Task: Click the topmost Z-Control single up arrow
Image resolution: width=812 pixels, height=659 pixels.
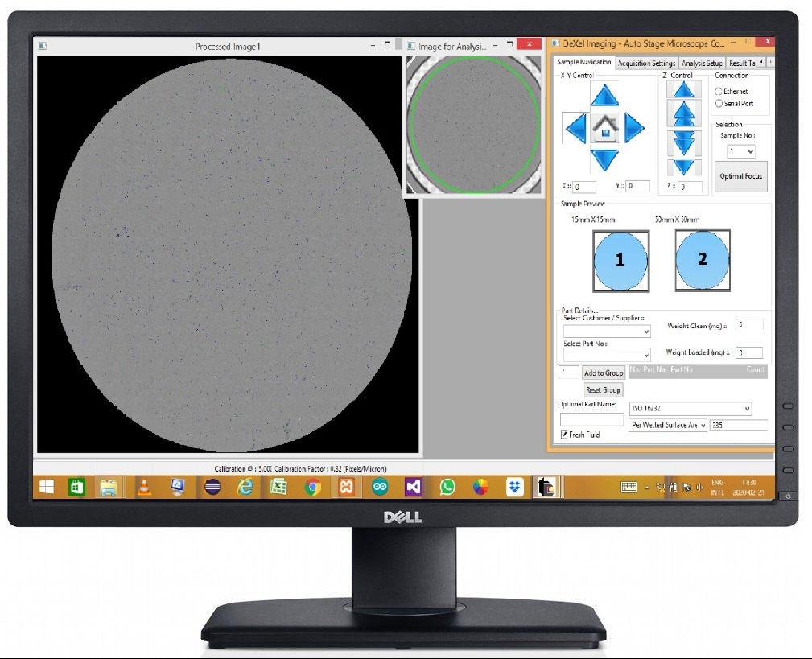Action: tap(682, 89)
